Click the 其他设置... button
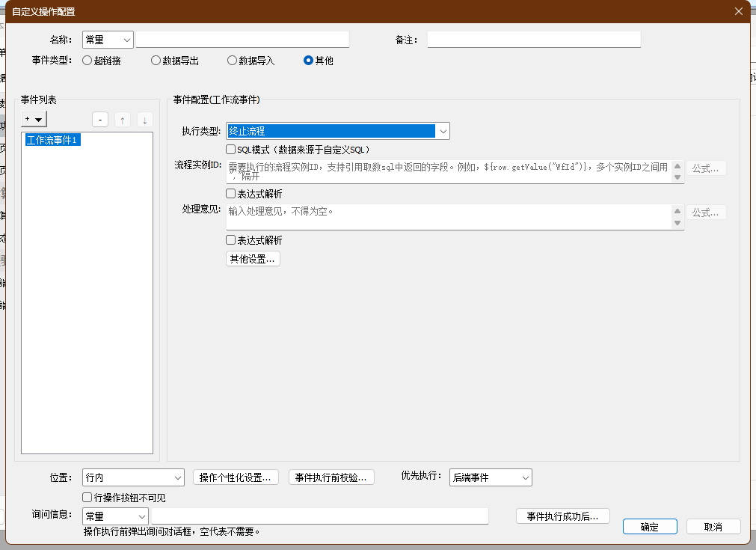This screenshot has height=550, width=756. 253,259
